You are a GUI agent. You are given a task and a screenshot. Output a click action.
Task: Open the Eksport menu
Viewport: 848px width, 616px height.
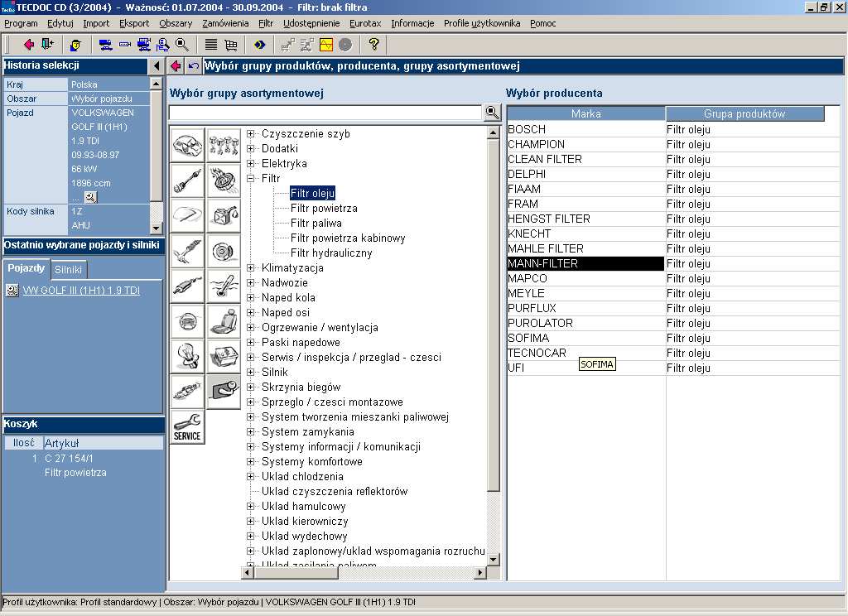(x=134, y=23)
